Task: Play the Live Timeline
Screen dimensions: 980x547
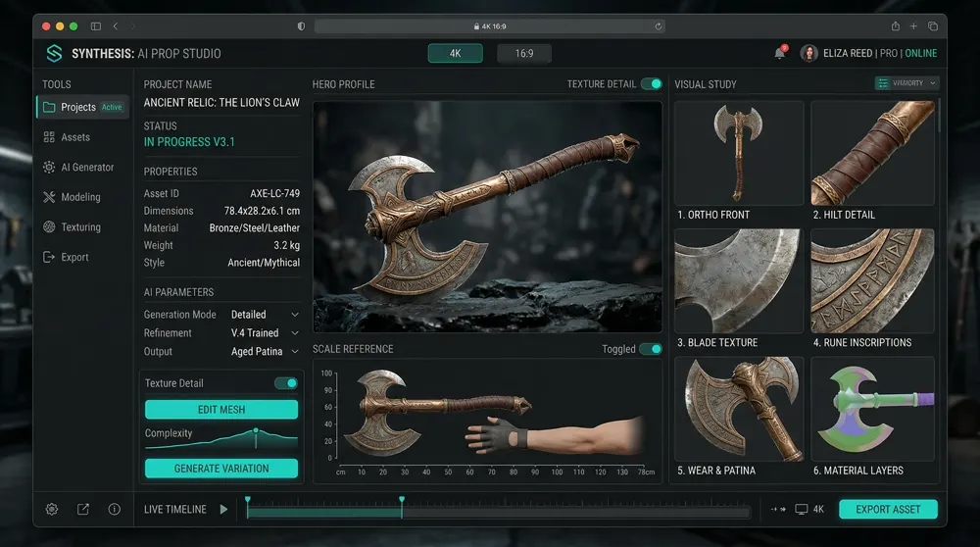Action: click(223, 510)
